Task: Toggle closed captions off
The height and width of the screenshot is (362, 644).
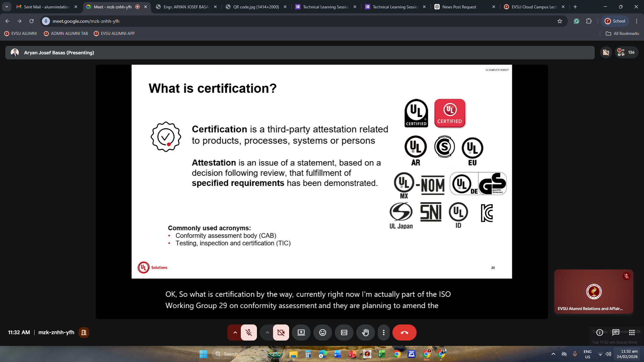Action: (344, 333)
